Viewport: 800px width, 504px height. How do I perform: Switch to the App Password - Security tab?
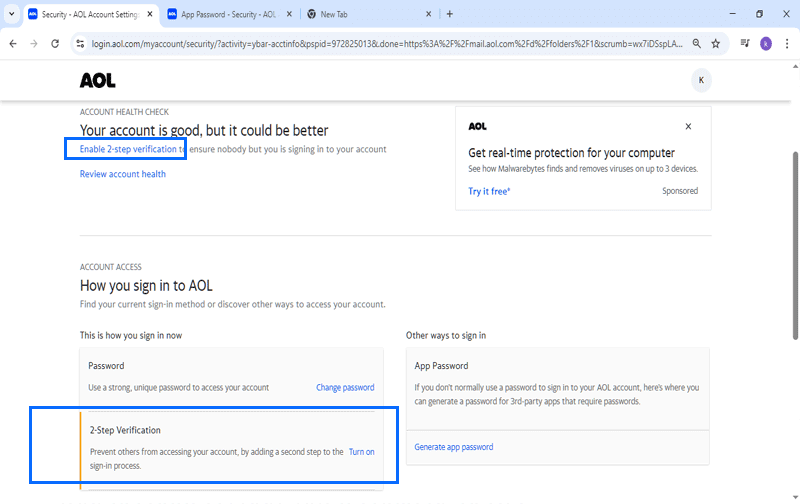pos(229,14)
